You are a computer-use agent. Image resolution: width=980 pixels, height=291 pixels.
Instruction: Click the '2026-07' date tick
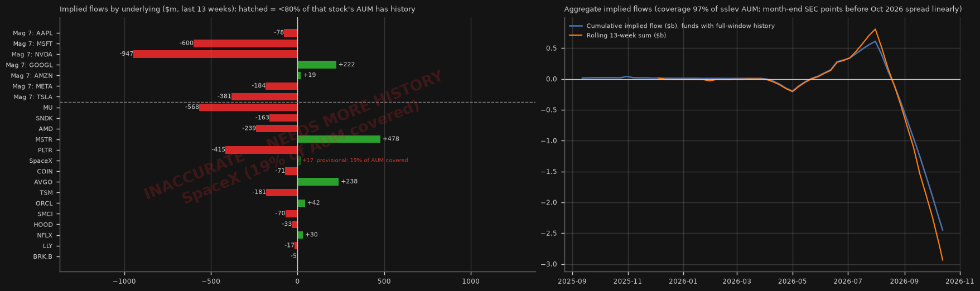(847, 282)
